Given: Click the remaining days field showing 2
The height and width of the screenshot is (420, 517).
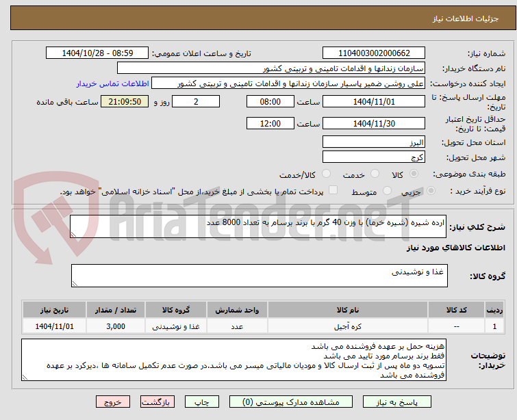Looking at the screenshot, I should [x=196, y=101].
